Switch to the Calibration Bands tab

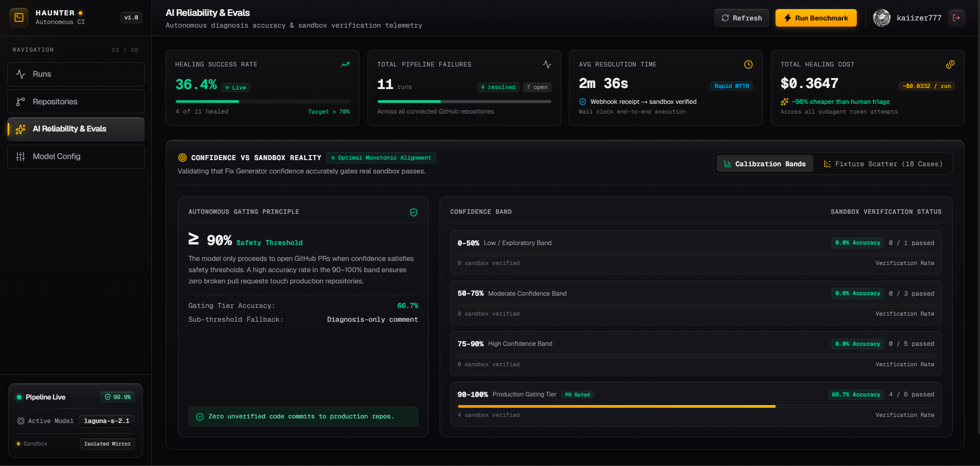pos(765,164)
